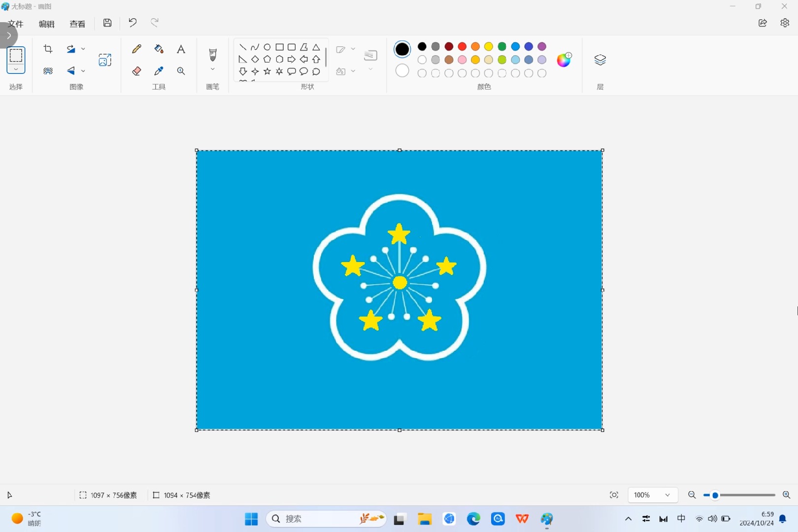Click the fit to window icon
The width and height of the screenshot is (798, 532).
[x=614, y=495]
